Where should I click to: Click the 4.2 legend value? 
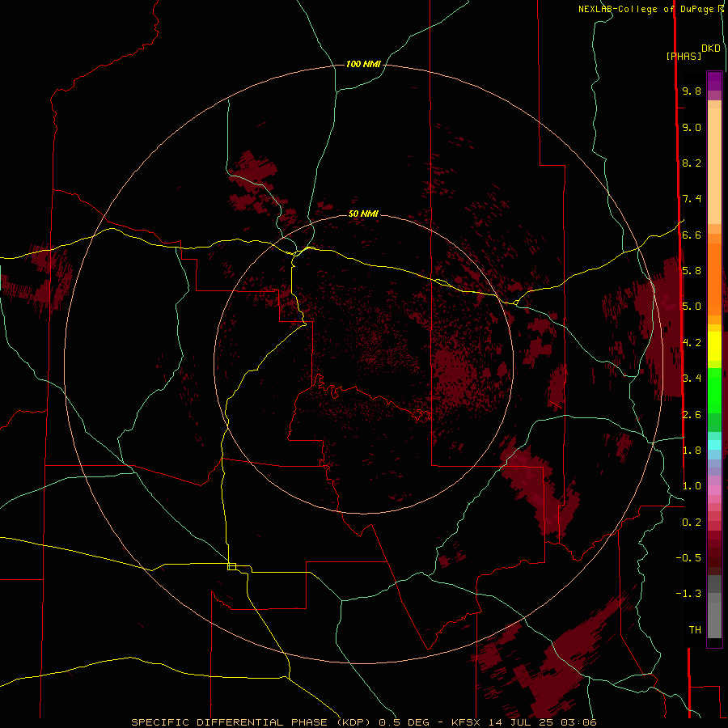coord(692,343)
